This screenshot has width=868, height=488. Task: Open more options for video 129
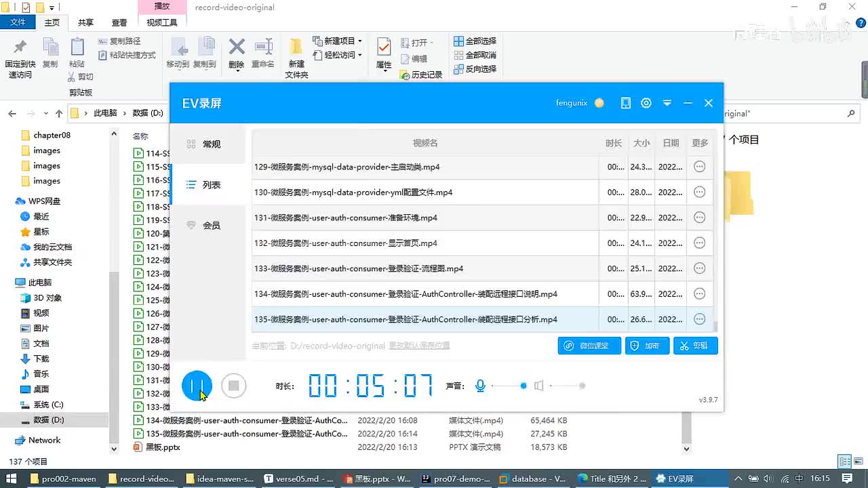[700, 167]
